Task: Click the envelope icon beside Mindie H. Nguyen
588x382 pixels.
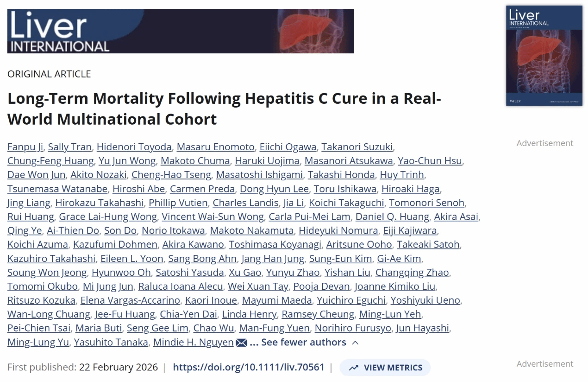Action: click(x=241, y=343)
